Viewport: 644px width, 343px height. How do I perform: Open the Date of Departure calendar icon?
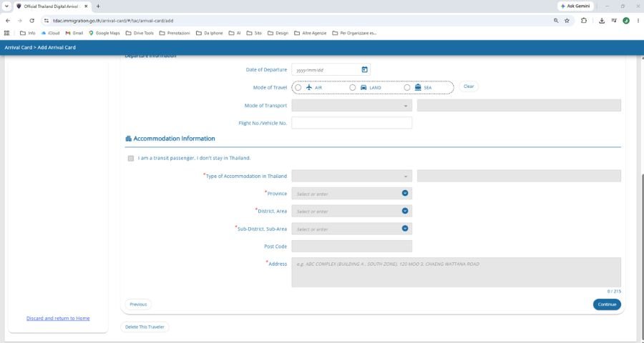coord(364,70)
